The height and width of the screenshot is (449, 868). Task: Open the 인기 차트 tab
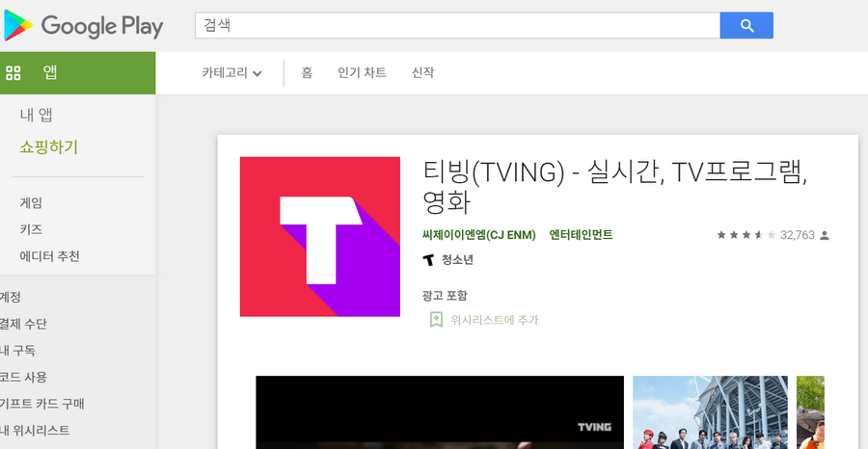click(362, 72)
